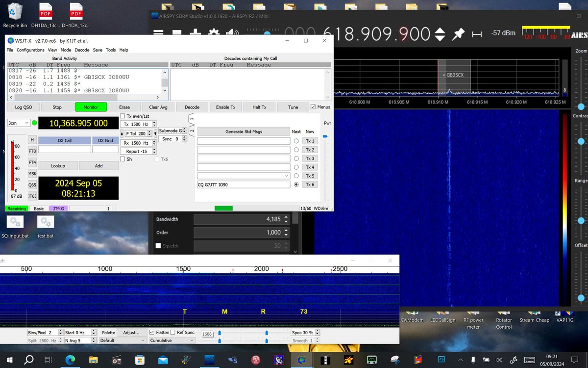Click the Generate Std Msgs button
This screenshot has height=368, width=588.
click(244, 131)
